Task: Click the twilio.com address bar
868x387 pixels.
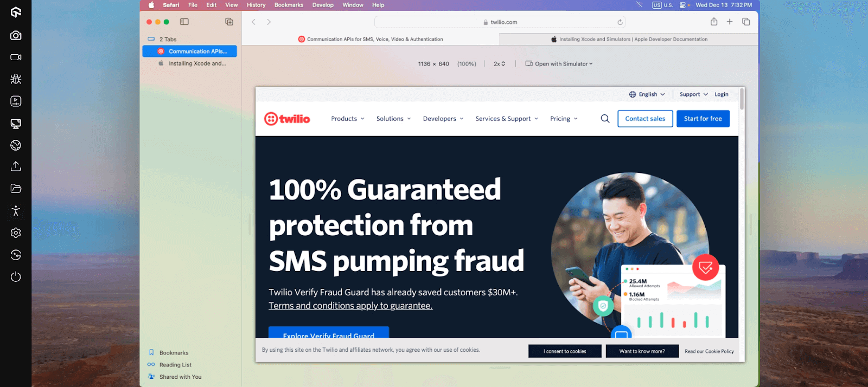Action: pyautogui.click(x=500, y=22)
